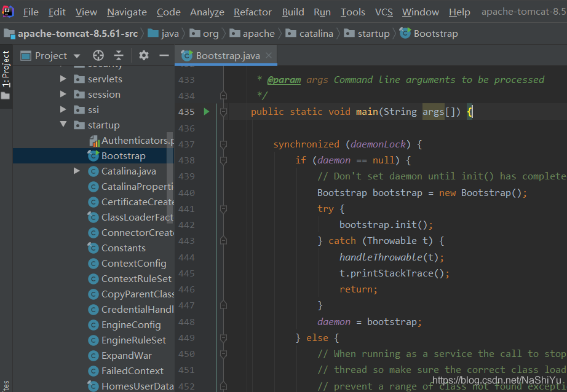Fold if block at line 438
567x392 pixels.
(223, 160)
